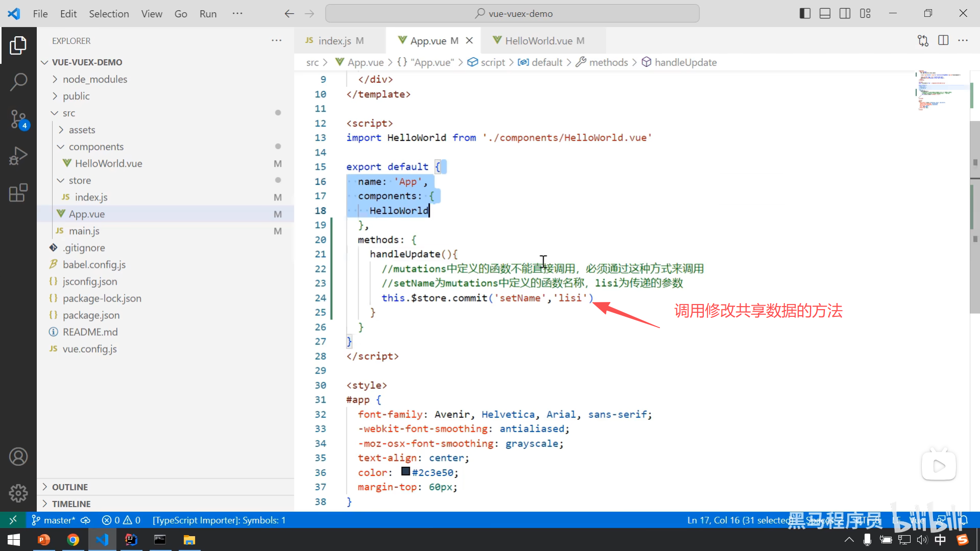
Task: Open the Search view in activity bar
Action: coord(18,82)
